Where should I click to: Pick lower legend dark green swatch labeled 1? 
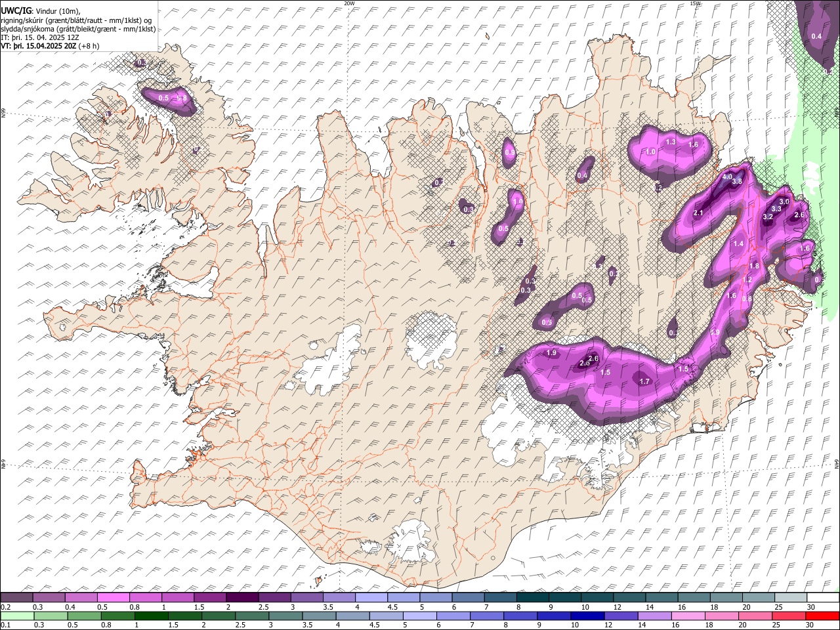point(151,616)
